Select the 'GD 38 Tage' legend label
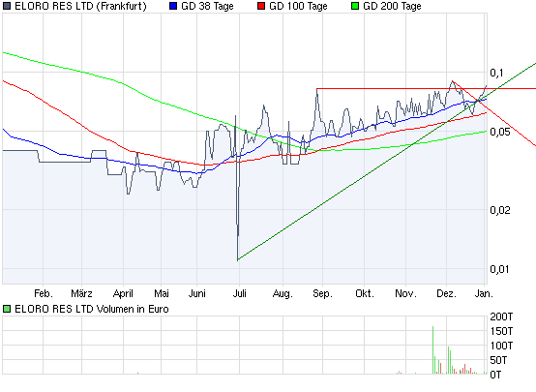The width and height of the screenshot is (536, 392). coord(207,6)
